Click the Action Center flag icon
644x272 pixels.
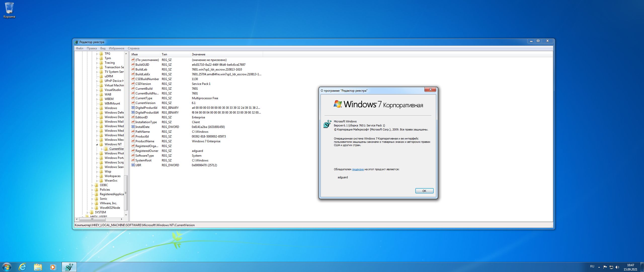click(605, 267)
